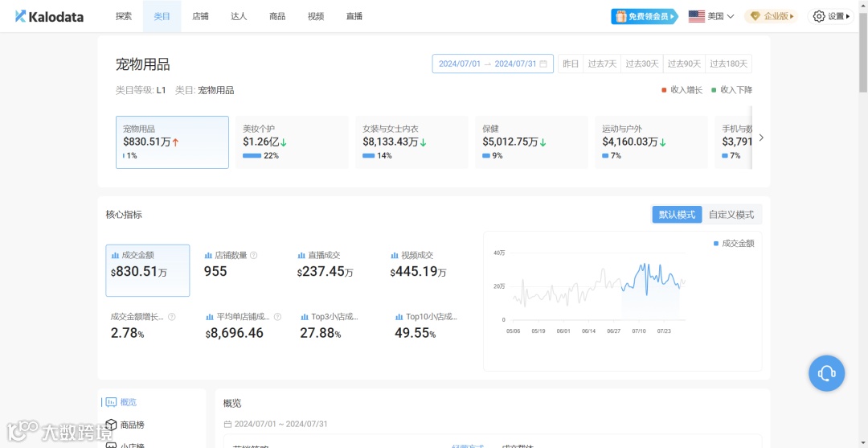Click the help icon beside 平均单店铺成
Viewport: 868px width, 448px height.
277,317
